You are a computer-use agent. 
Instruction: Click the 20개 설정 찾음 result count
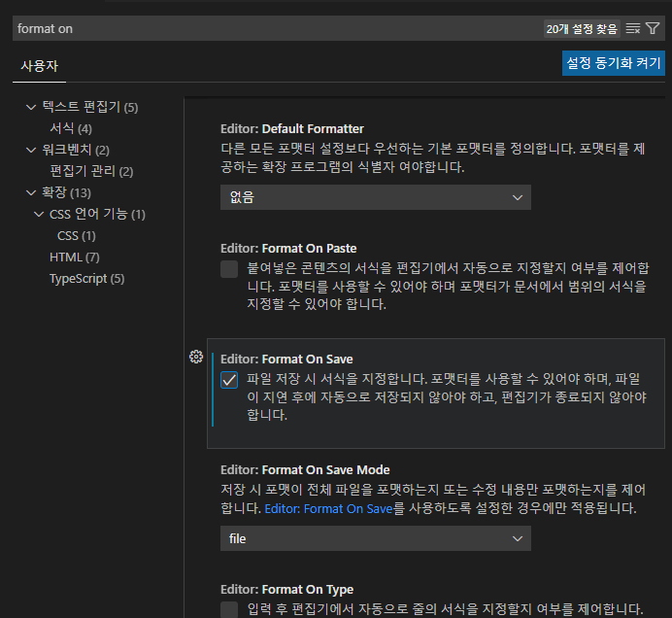[x=582, y=29]
